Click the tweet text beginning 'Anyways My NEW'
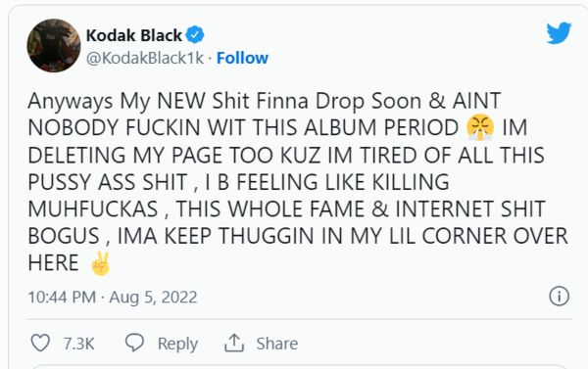588x369 pixels. pyautogui.click(x=298, y=182)
